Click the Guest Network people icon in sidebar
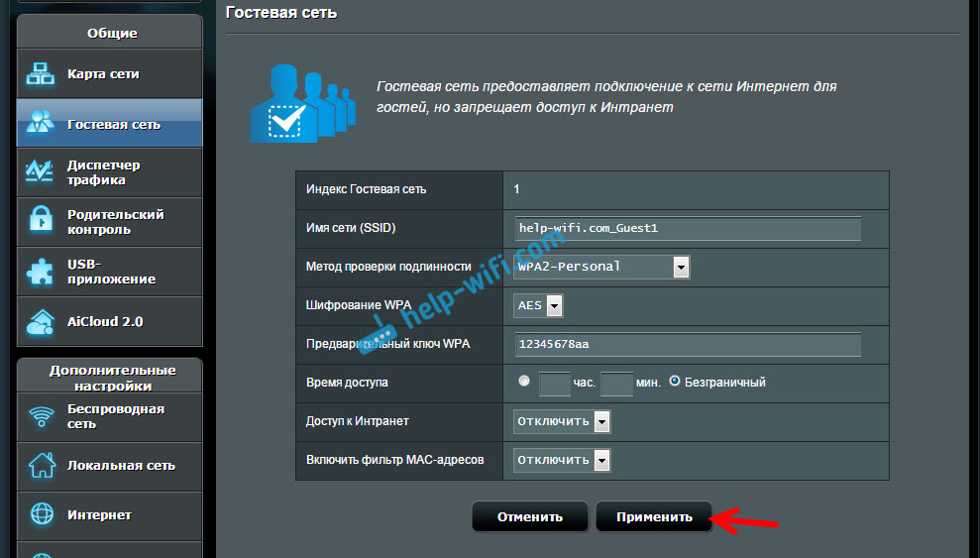 (x=41, y=124)
